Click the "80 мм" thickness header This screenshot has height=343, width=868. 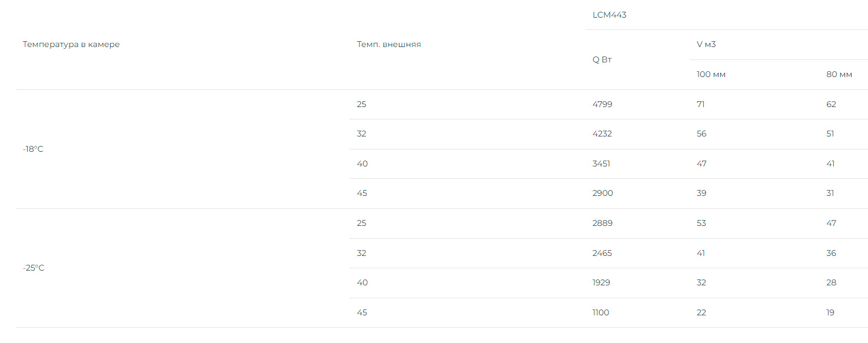tap(839, 75)
